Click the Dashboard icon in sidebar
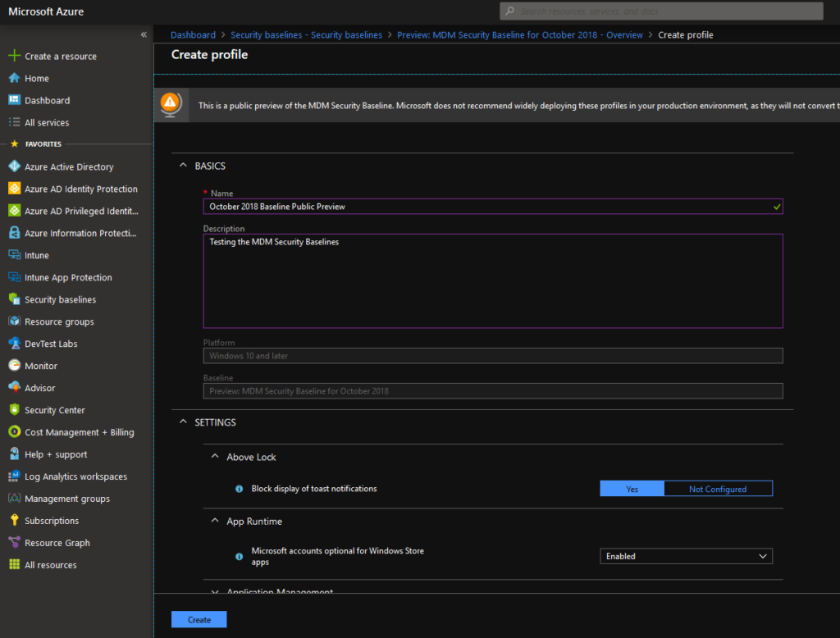The height and width of the screenshot is (638, 840). click(x=15, y=100)
